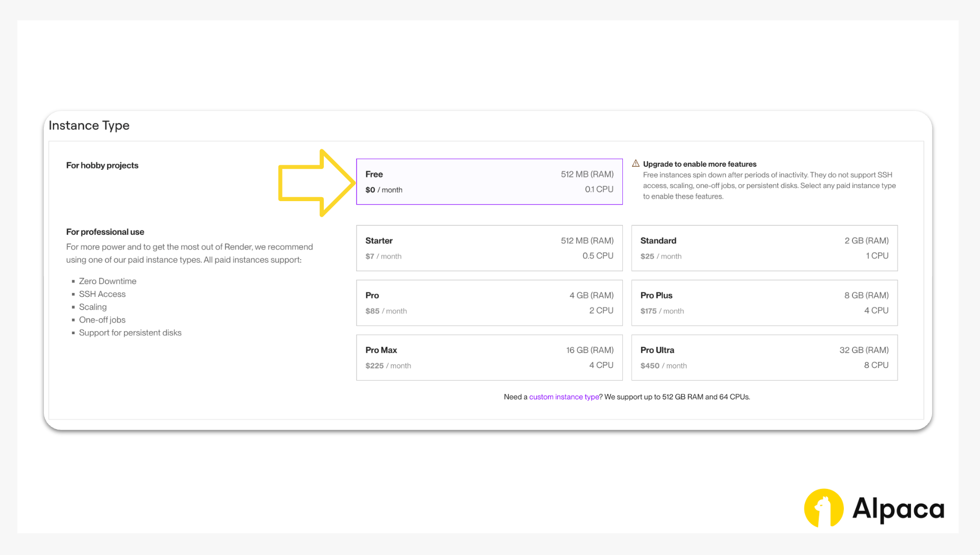This screenshot has height=555, width=980.
Task: Click 'Support for persistent disks' bullet
Action: 130,333
